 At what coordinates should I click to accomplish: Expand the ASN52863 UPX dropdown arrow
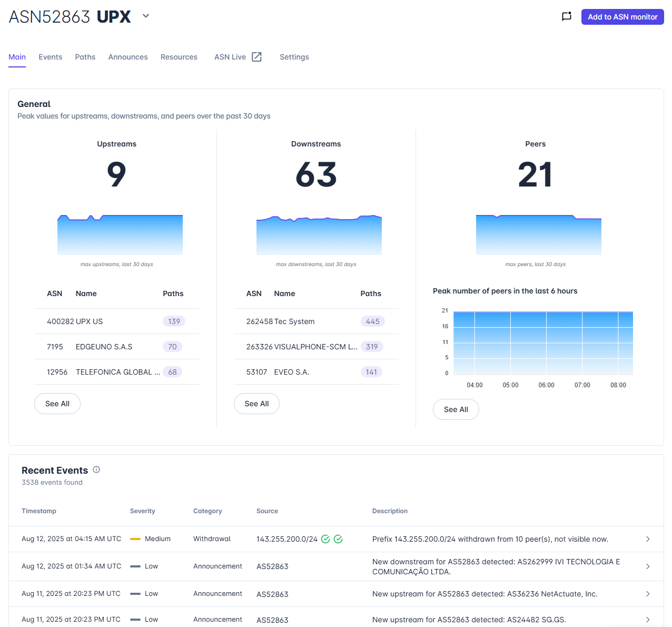pyautogui.click(x=146, y=16)
